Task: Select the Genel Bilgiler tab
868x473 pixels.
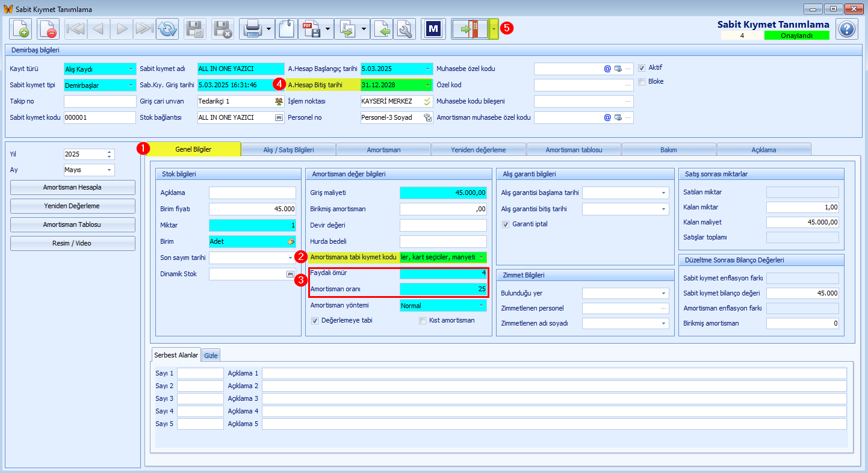Action: coord(194,149)
